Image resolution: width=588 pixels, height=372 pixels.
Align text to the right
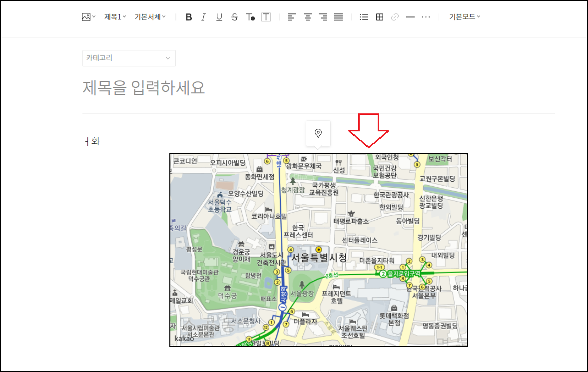[x=323, y=17]
